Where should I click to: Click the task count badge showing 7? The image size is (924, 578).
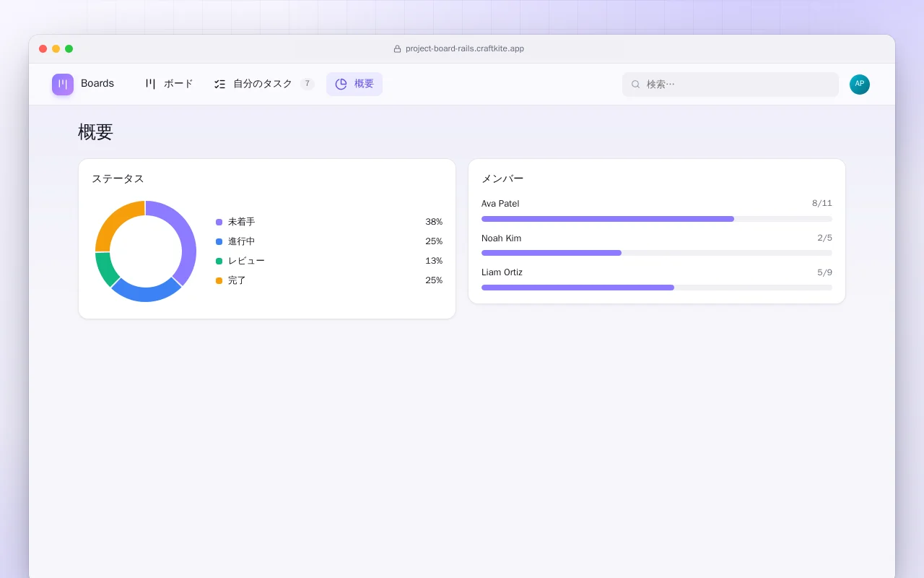(x=308, y=84)
